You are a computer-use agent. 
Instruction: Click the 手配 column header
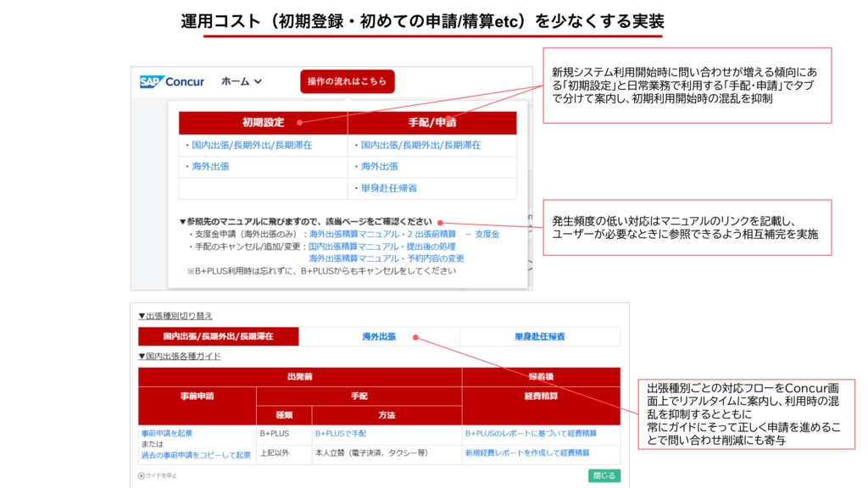(x=359, y=396)
